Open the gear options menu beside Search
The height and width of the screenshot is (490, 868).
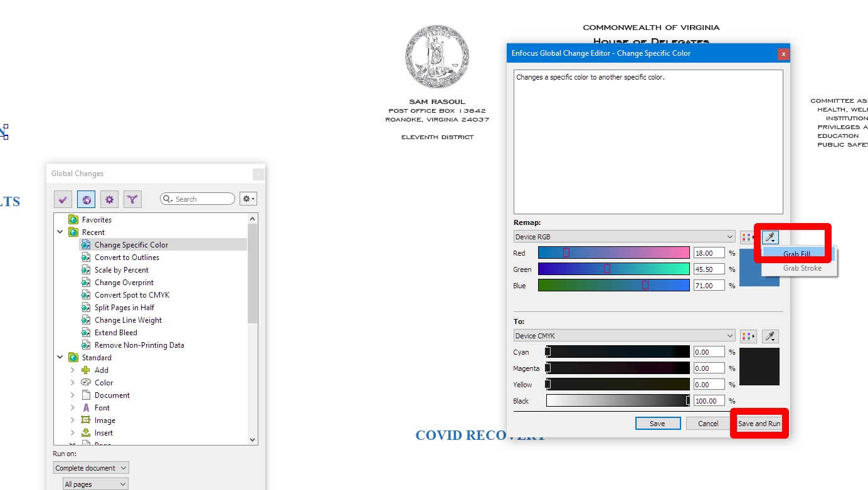pos(248,199)
